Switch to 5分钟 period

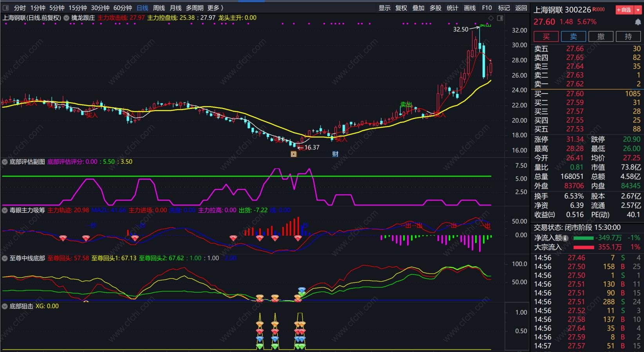coord(57,8)
